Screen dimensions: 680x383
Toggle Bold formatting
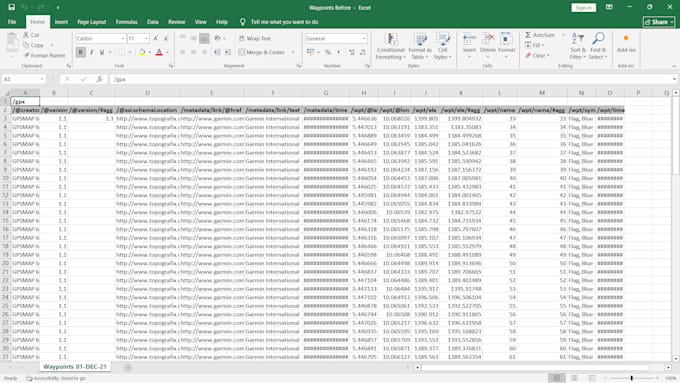coord(81,52)
